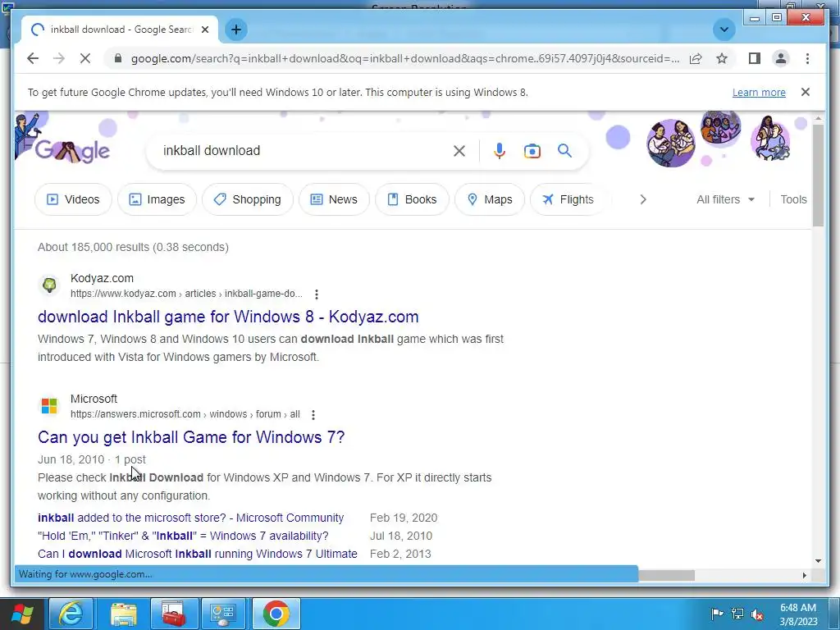
Task: Switch to the Books filter
Action: pos(412,199)
